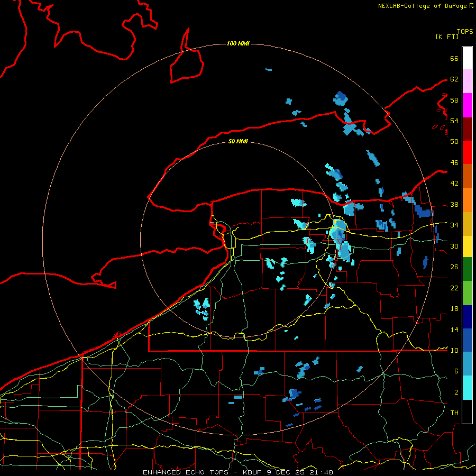476x476 pixels.
Task: Click the '54' legend value
Action: pyautogui.click(x=454, y=121)
